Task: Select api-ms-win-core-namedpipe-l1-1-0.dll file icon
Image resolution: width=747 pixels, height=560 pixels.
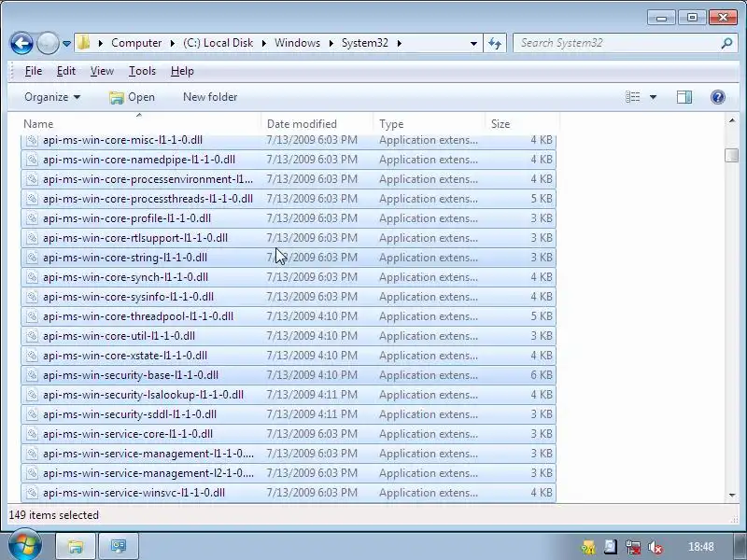Action: [x=32, y=160]
